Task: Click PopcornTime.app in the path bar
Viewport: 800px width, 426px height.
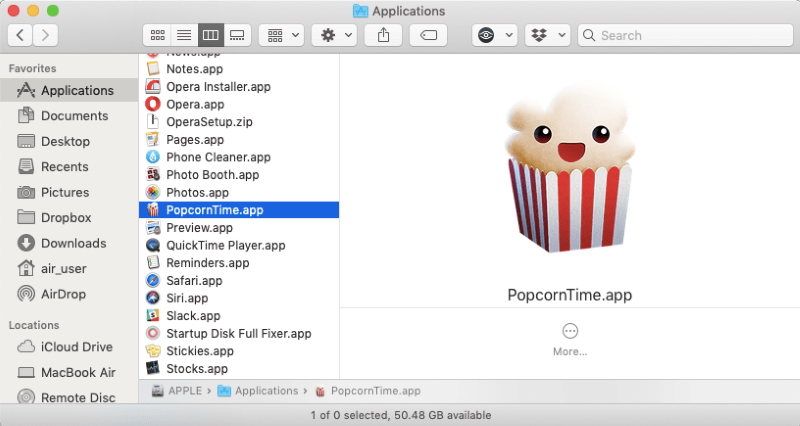Action: tap(368, 391)
